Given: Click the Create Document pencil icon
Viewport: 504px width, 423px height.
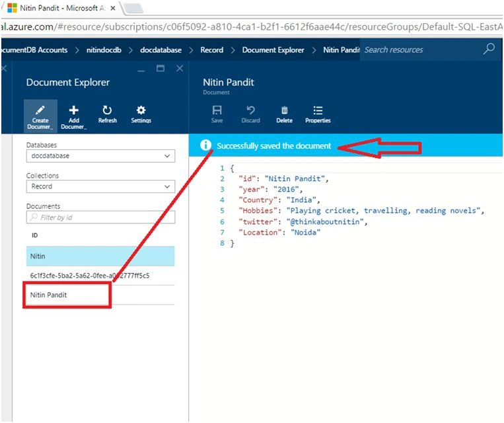Looking at the screenshot, I should (40, 110).
